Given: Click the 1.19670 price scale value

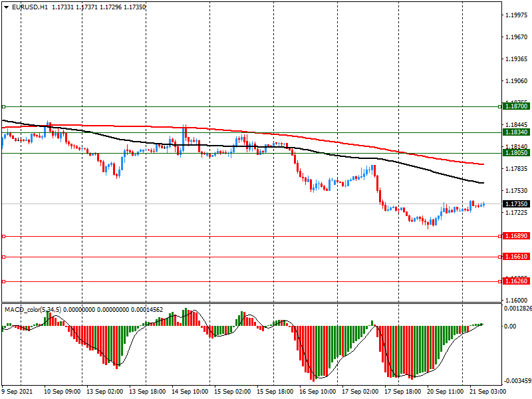Looking at the screenshot, I should (517, 37).
